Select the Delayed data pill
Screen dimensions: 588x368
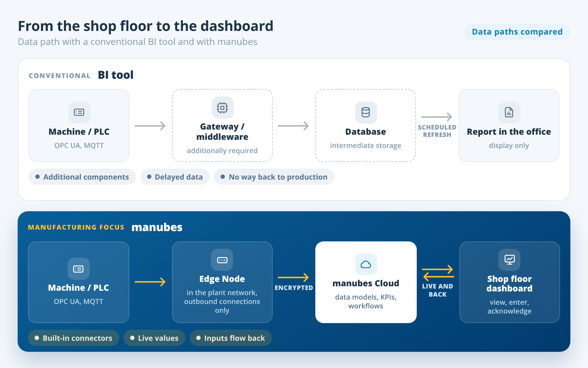click(x=175, y=177)
